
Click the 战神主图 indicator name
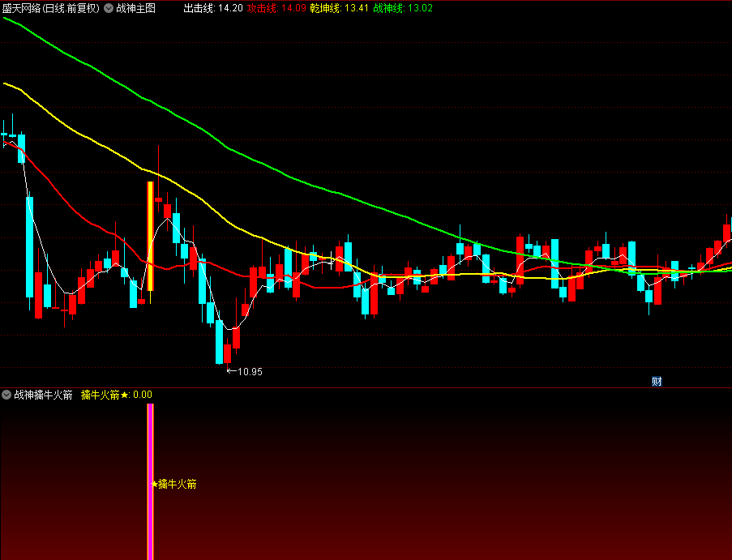pos(136,9)
